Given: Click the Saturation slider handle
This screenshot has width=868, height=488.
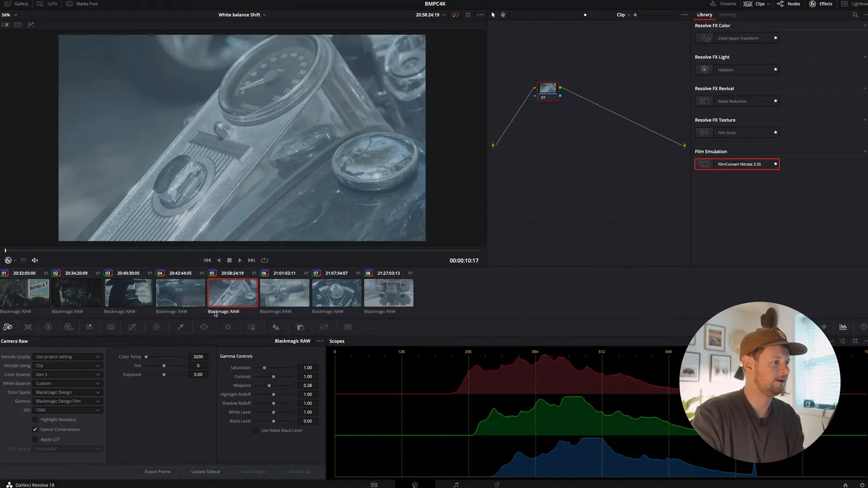Looking at the screenshot, I should point(264,368).
